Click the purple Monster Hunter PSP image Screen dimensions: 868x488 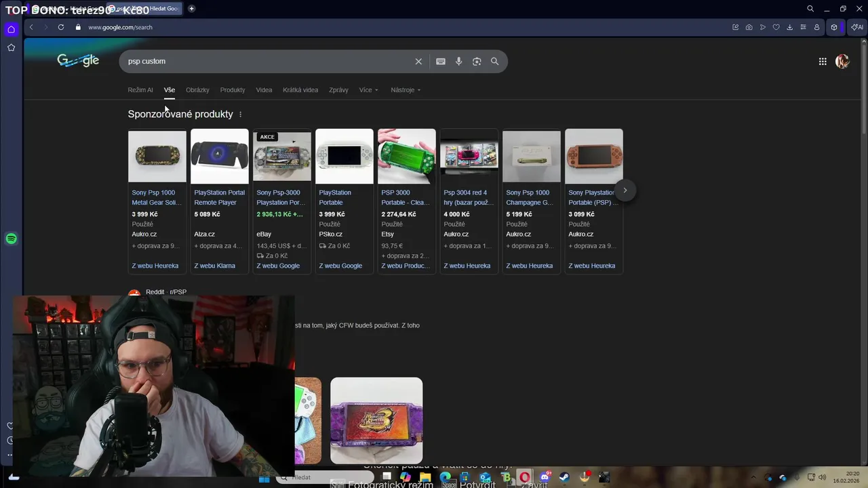point(376,420)
